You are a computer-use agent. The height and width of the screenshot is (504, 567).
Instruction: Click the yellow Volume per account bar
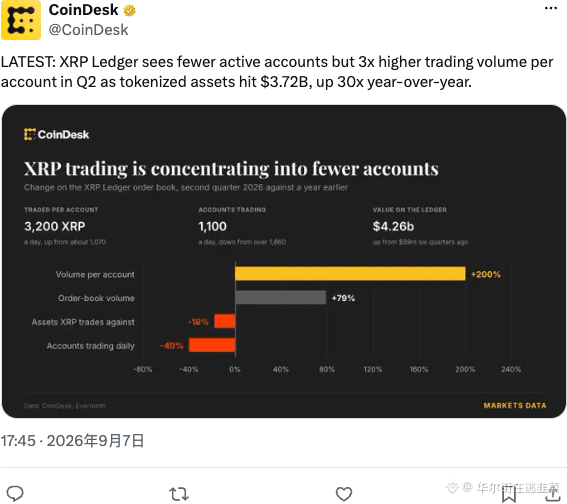pos(350,274)
